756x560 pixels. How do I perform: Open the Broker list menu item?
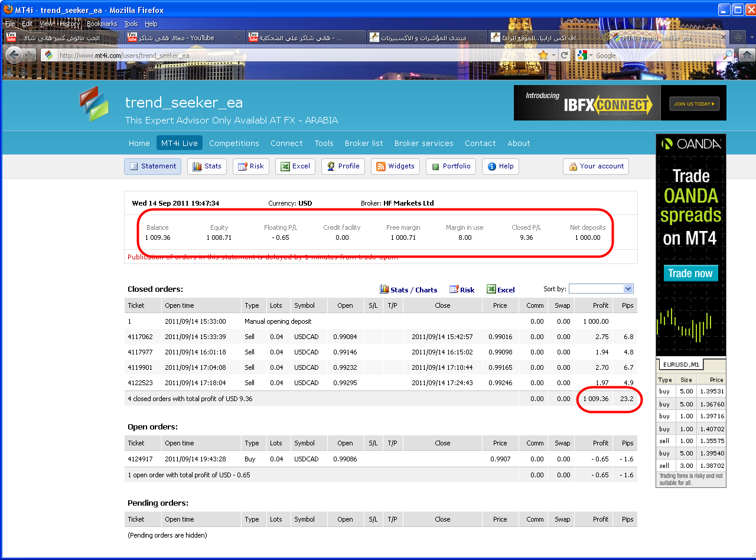click(364, 143)
